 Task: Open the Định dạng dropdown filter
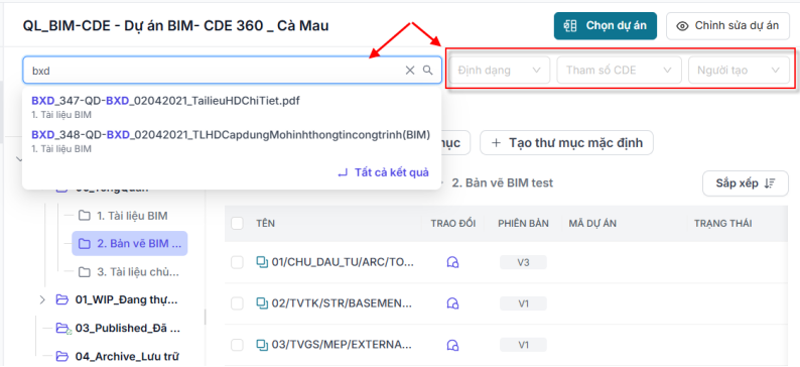click(499, 70)
